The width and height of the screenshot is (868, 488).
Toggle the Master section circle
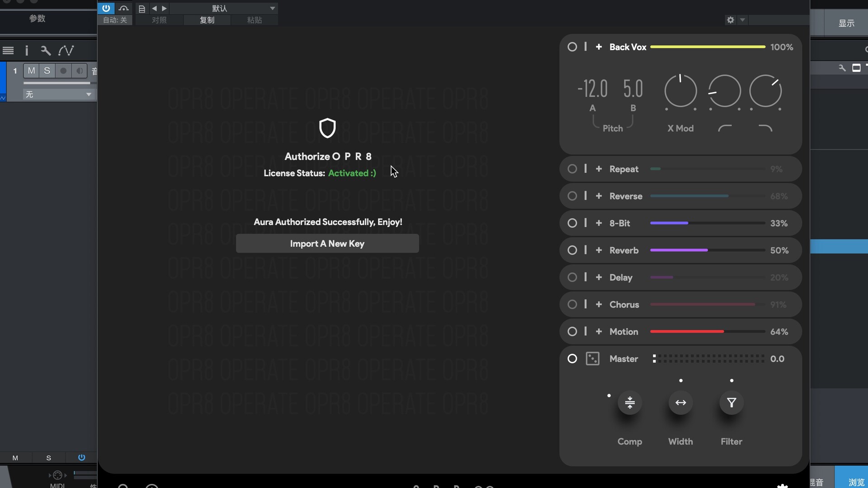click(572, 359)
